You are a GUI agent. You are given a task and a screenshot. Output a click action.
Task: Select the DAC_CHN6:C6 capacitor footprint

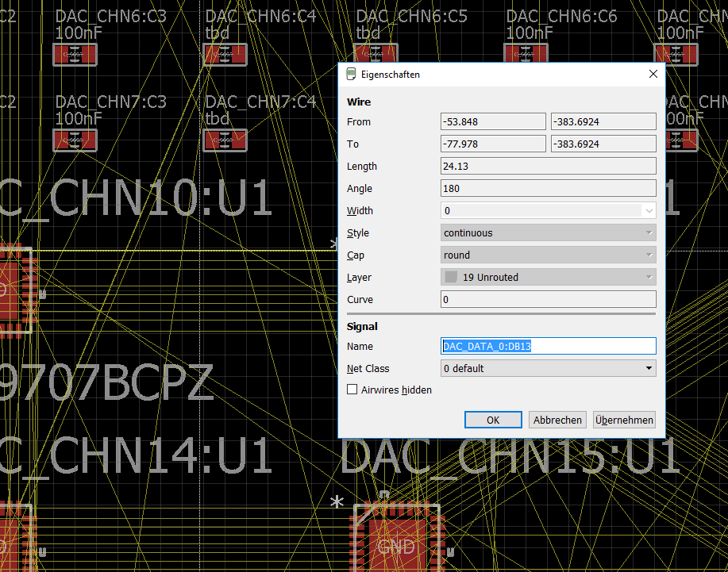click(526, 54)
